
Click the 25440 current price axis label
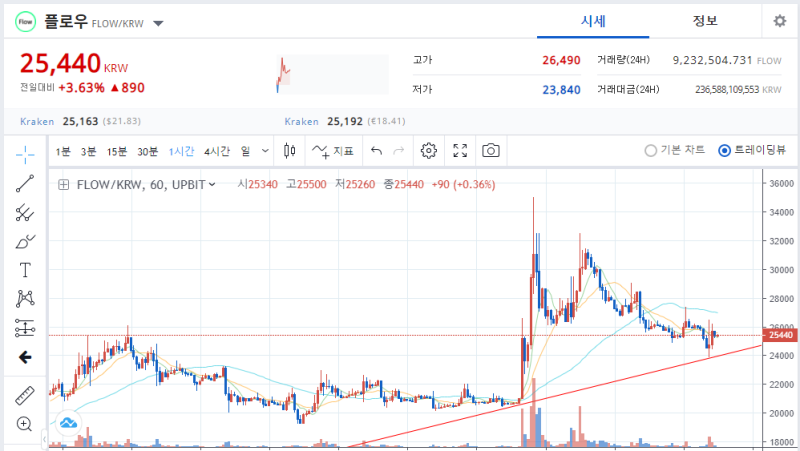pyautogui.click(x=781, y=335)
